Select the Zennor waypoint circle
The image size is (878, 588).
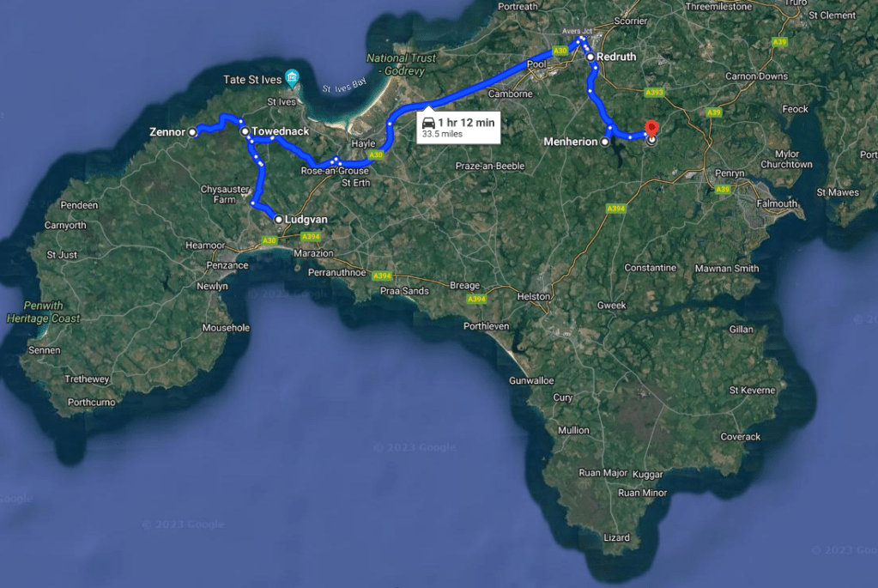pyautogui.click(x=192, y=132)
